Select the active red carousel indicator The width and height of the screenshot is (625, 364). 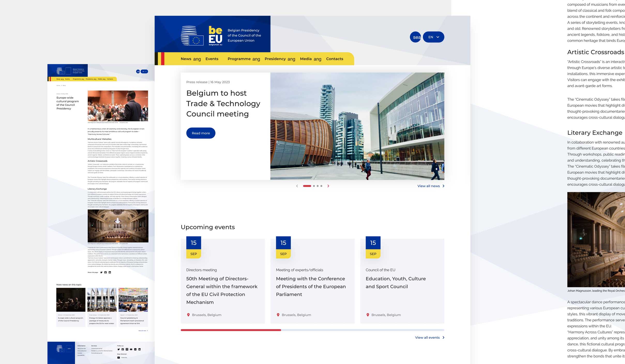307,186
